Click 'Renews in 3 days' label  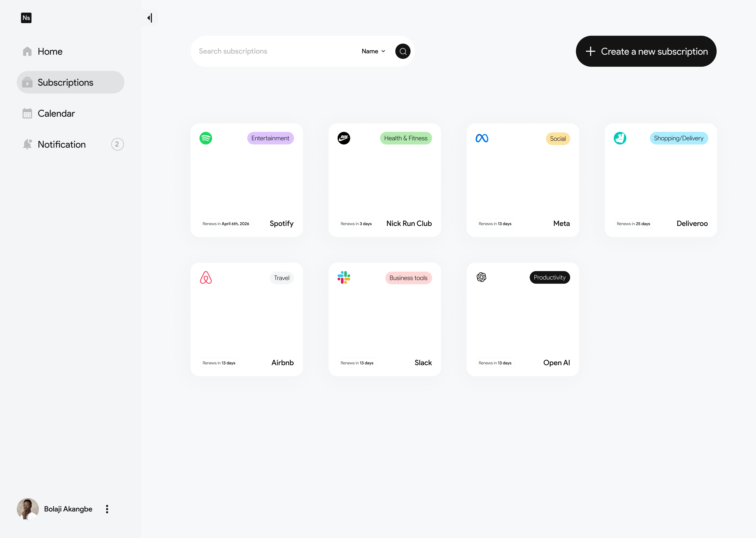356,224
